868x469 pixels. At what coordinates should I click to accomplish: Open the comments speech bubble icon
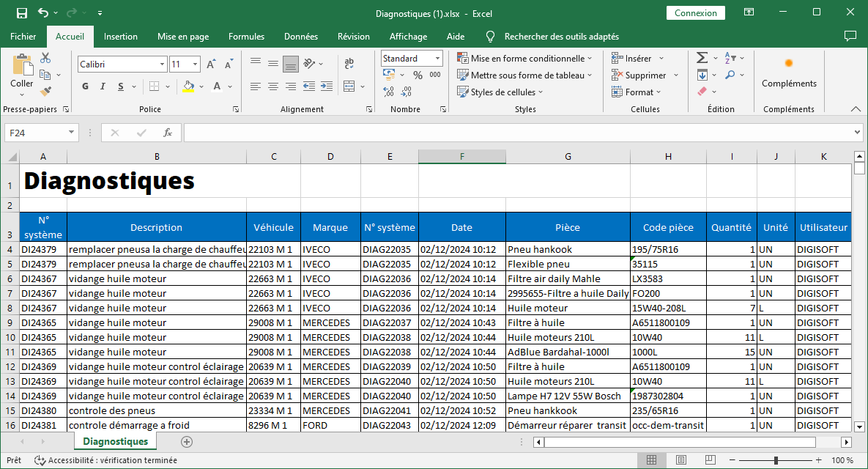(850, 36)
